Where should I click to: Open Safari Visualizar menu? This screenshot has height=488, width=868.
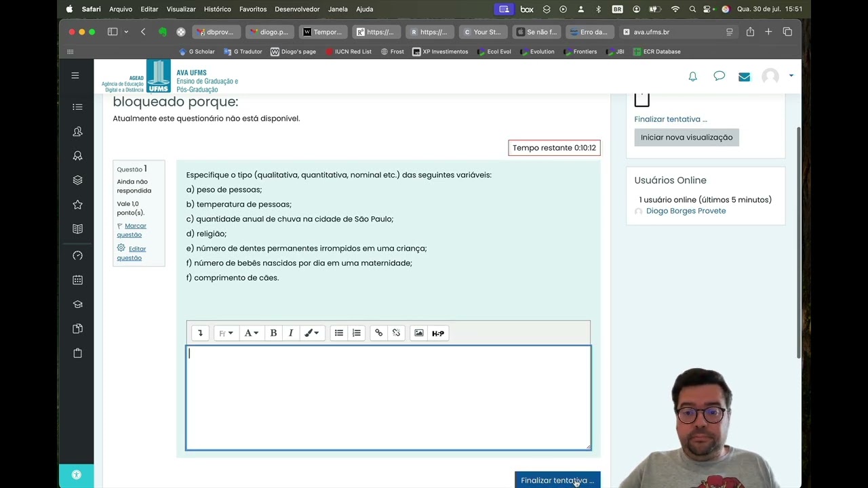point(181,9)
